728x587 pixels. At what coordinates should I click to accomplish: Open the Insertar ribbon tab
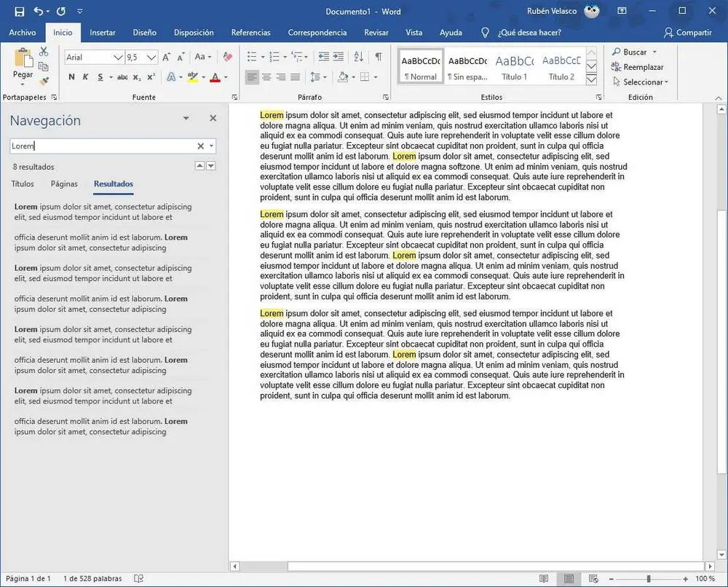tap(103, 33)
